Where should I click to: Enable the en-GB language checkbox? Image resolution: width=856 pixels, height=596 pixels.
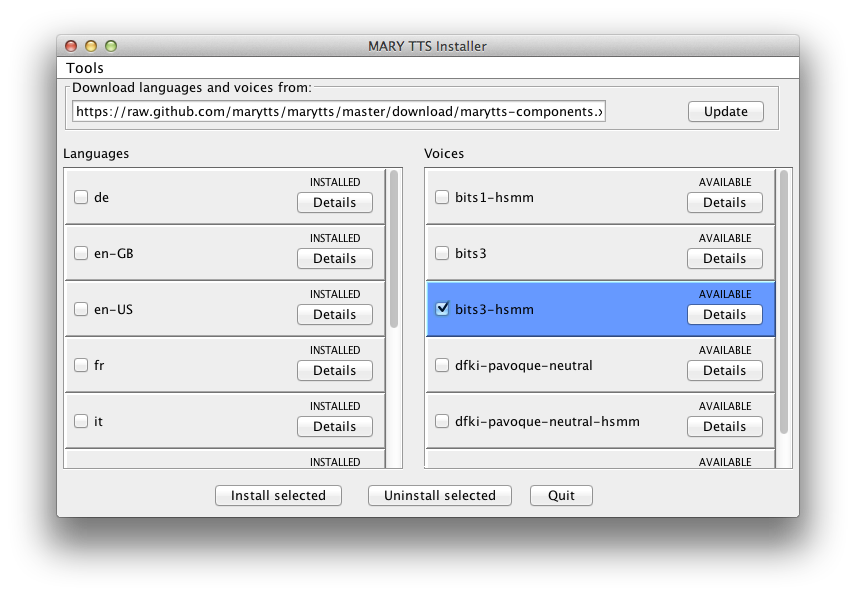[x=81, y=253]
